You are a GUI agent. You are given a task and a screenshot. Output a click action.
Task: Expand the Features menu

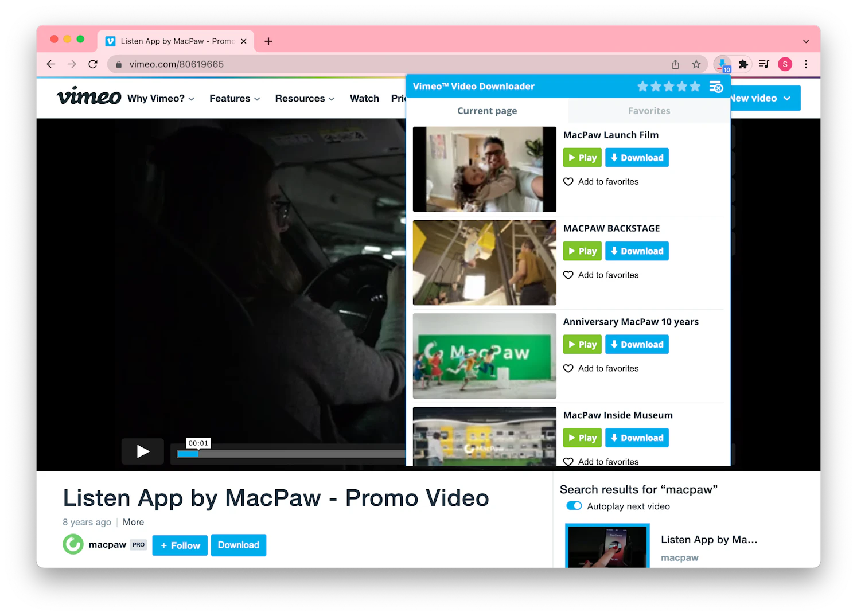coord(235,99)
